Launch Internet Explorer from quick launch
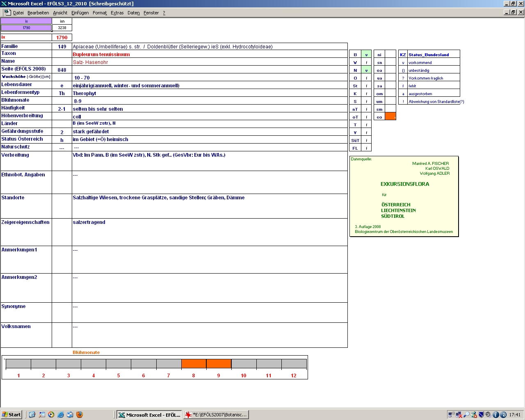 coord(61,415)
